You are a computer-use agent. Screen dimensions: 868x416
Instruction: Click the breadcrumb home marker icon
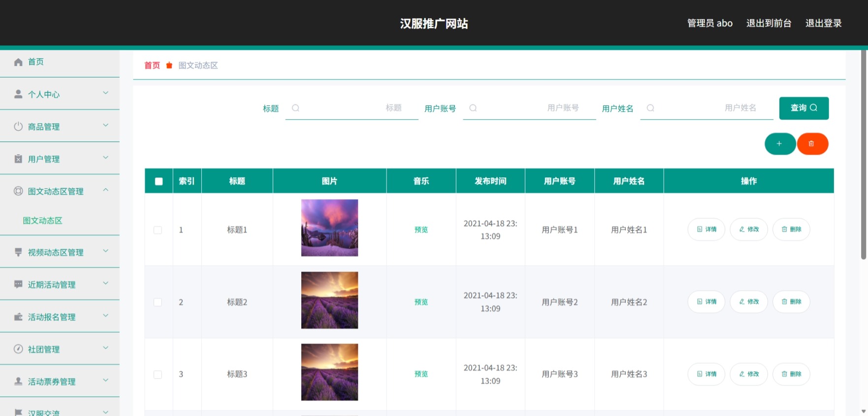click(x=169, y=65)
